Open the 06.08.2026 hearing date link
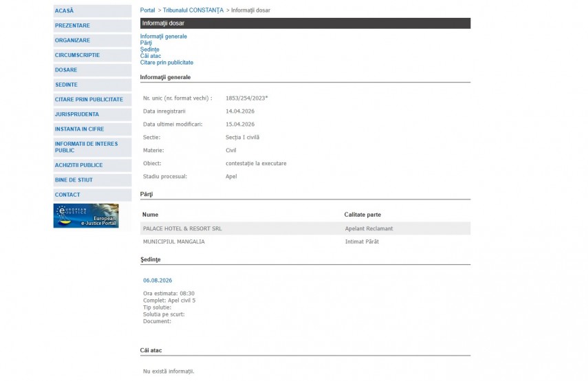588x381 pixels. 157,281
